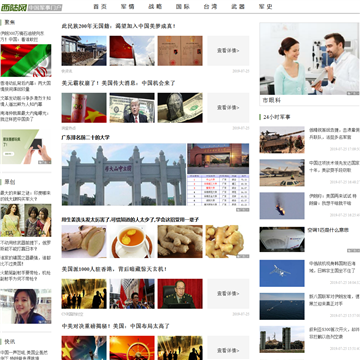Click 查看详情 beside the stateless ethnic group story
Image resolution: width=360 pixels, height=360 pixels.
(228, 51)
